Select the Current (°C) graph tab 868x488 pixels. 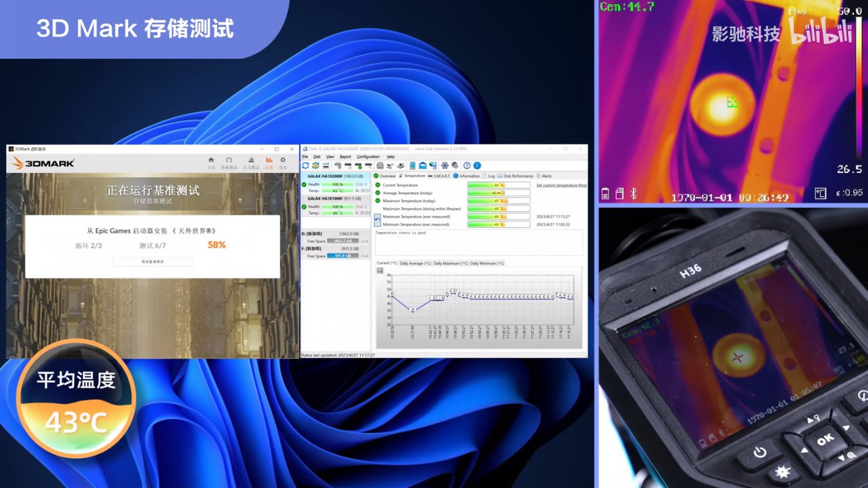pyautogui.click(x=387, y=263)
